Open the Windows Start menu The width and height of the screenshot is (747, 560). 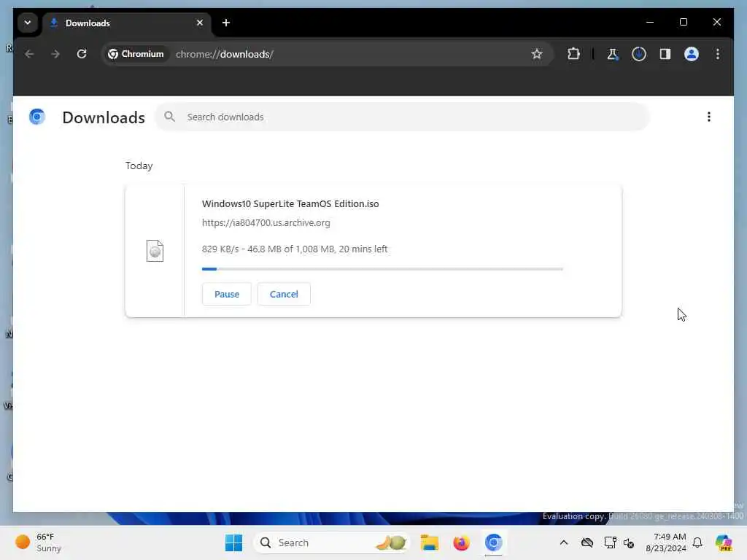(233, 542)
